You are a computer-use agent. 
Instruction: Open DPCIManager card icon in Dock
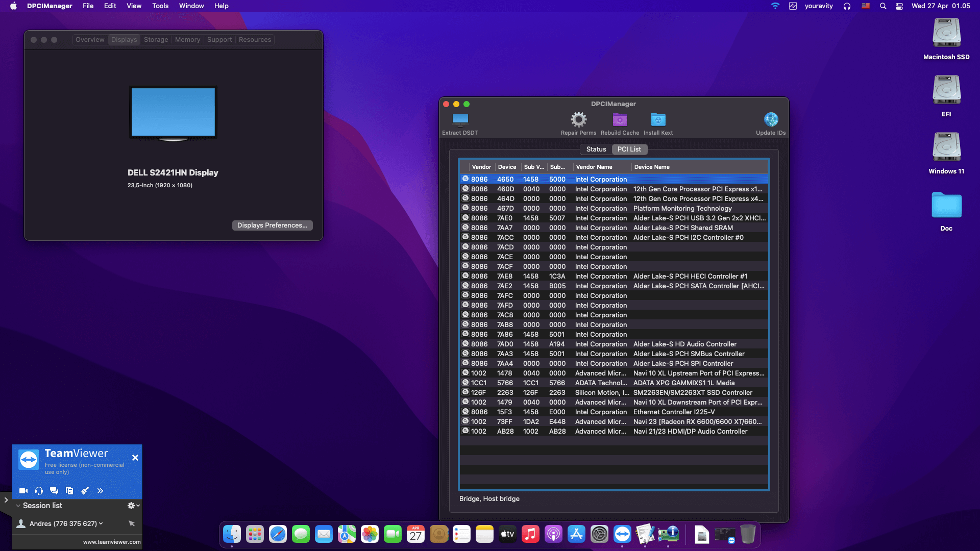668,534
